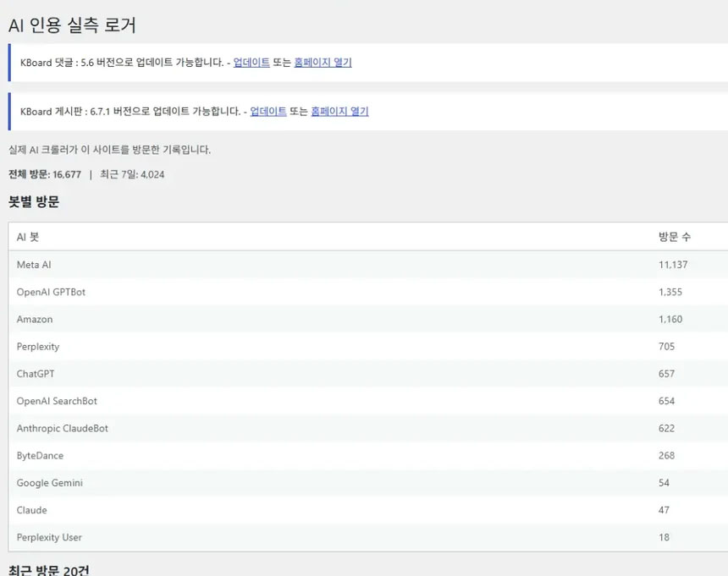Screen dimensions: 728x576
Task: Click the Meta AI visit count 11,137
Action: (x=673, y=265)
